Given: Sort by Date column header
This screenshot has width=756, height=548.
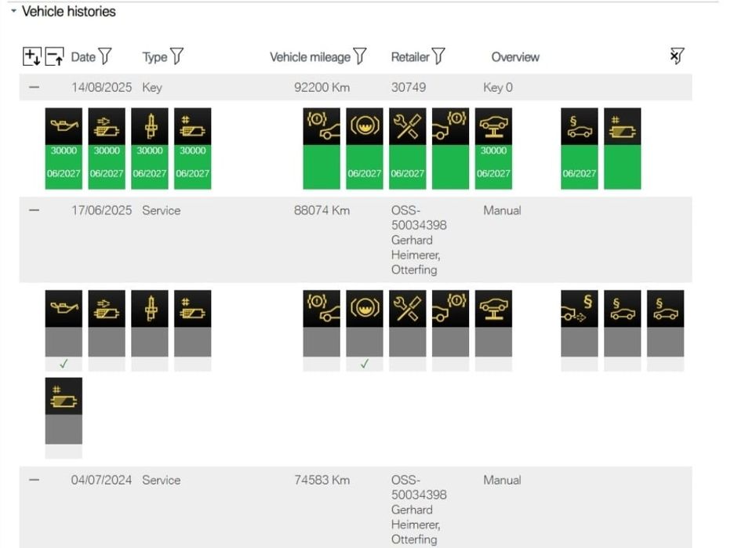Looking at the screenshot, I should coord(83,57).
